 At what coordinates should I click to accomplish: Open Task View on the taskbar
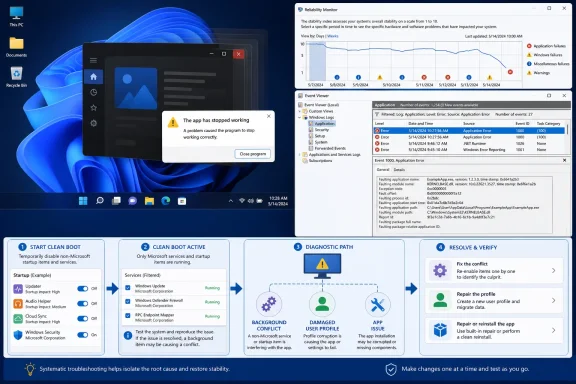[116, 201]
